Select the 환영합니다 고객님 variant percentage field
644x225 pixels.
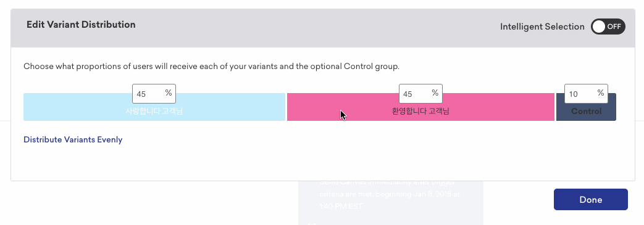tap(420, 94)
